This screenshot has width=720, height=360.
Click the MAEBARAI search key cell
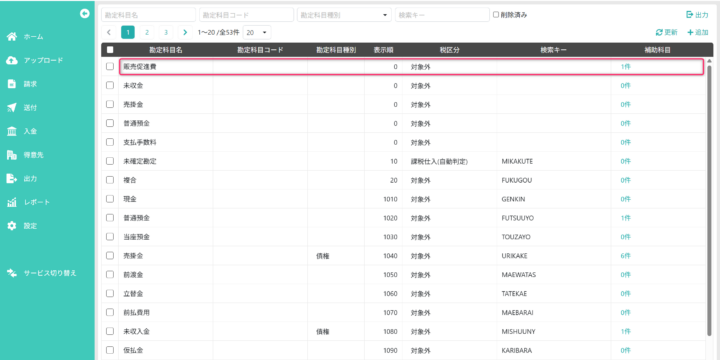(554, 312)
